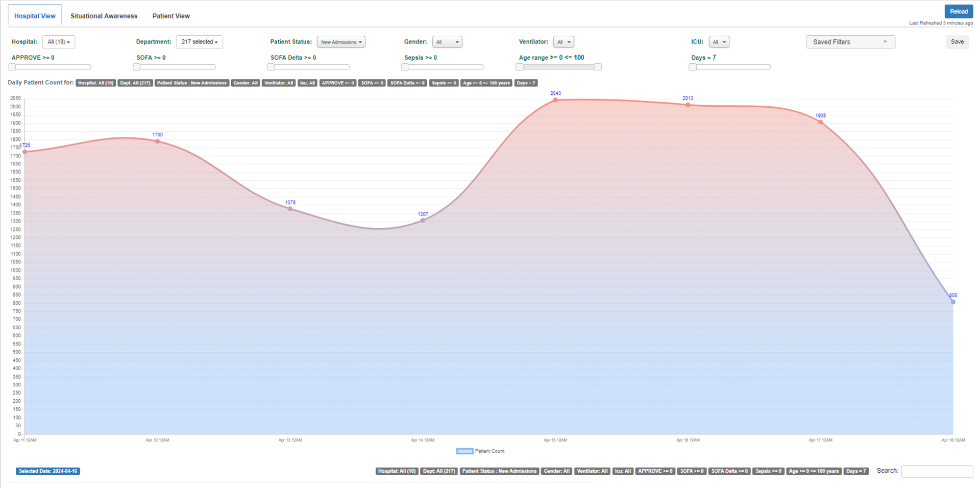The height and width of the screenshot is (488, 980).
Task: Click the top SOFA >= 0 filter tag
Action: (372, 83)
